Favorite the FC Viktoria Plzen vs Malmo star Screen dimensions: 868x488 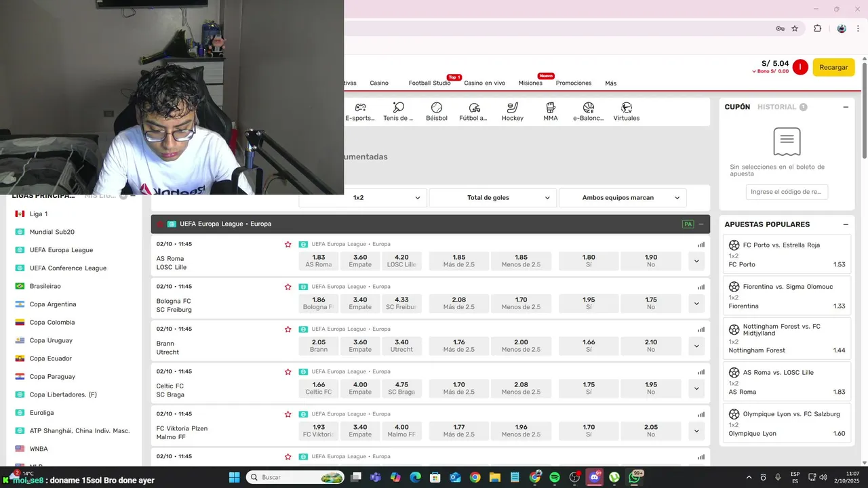(x=288, y=414)
